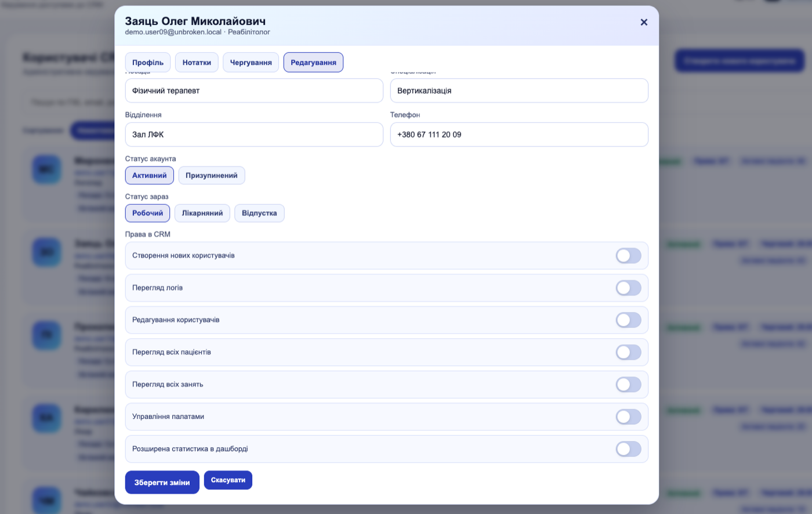Click the Статус зараз label
812x514 pixels.
147,197
